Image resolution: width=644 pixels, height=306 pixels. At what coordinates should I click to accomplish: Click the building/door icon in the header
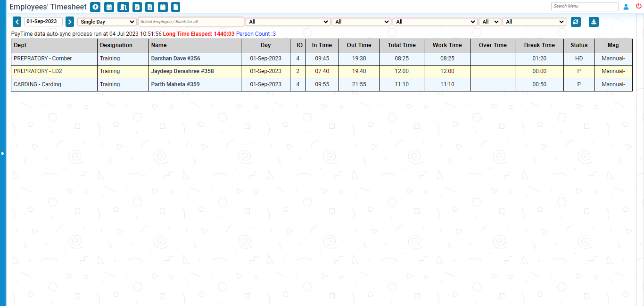pyautogui.click(x=123, y=7)
